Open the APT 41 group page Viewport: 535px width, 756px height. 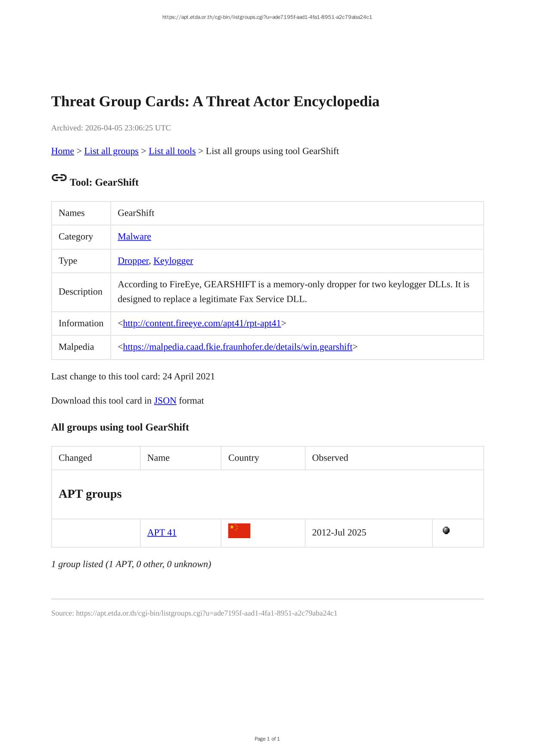coord(162,533)
